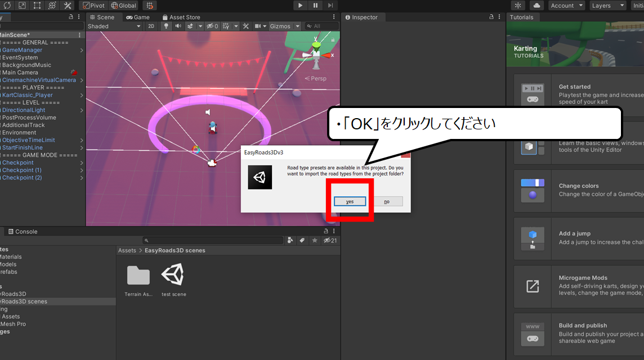Screen dimensions: 644x360
Task: Click yes in the EasyRoads3Dv3 dialog
Action: (x=350, y=201)
